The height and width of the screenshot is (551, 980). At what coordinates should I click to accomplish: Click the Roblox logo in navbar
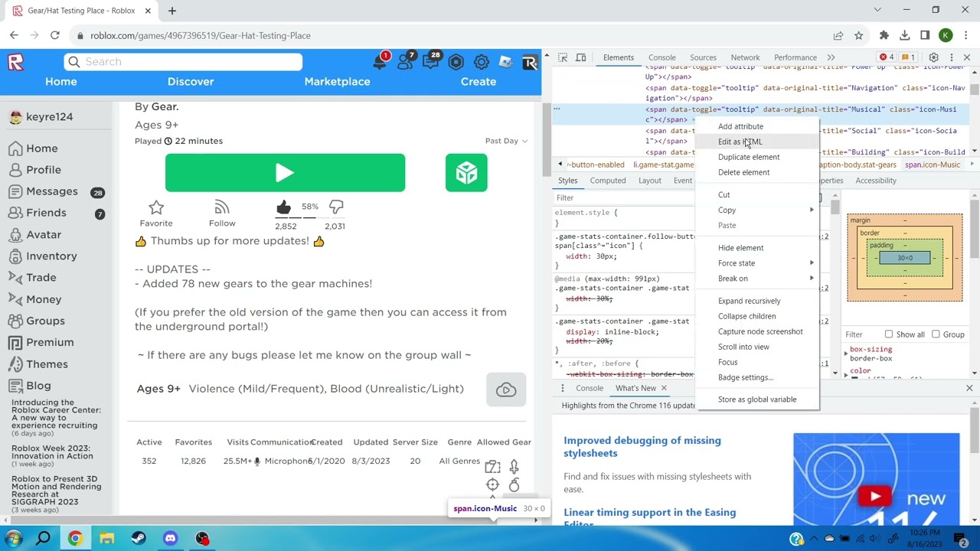[x=16, y=62]
